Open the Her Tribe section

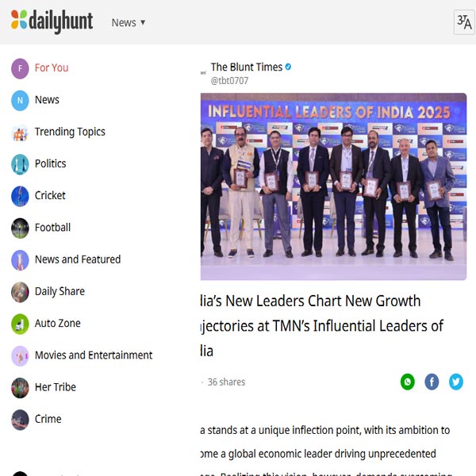click(x=54, y=387)
